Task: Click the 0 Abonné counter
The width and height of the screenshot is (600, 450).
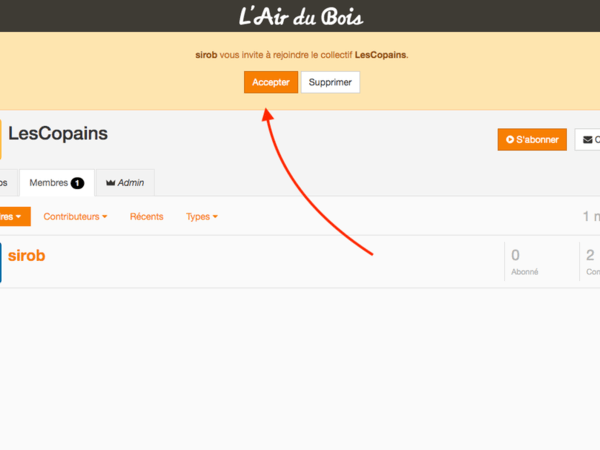Action: 524,262
